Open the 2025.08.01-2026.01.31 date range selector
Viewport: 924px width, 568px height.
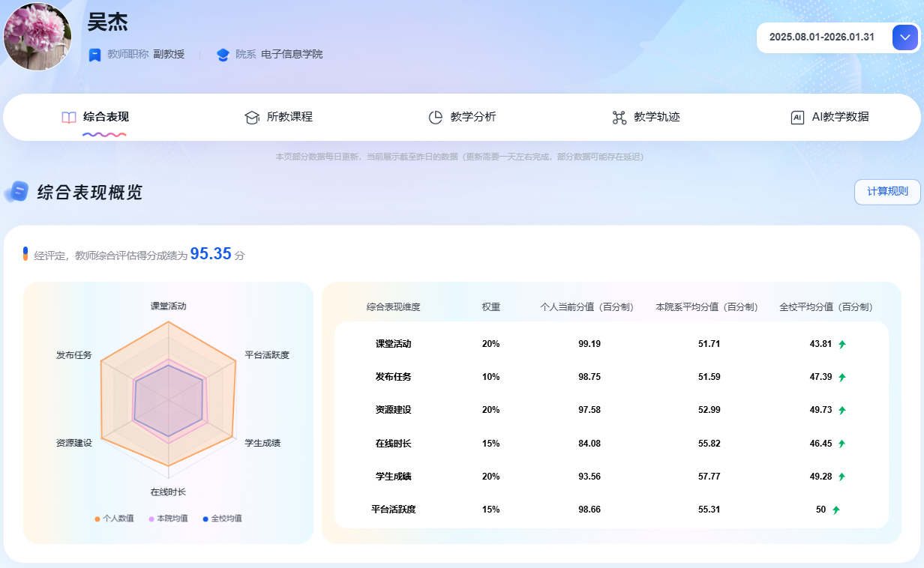tap(822, 37)
